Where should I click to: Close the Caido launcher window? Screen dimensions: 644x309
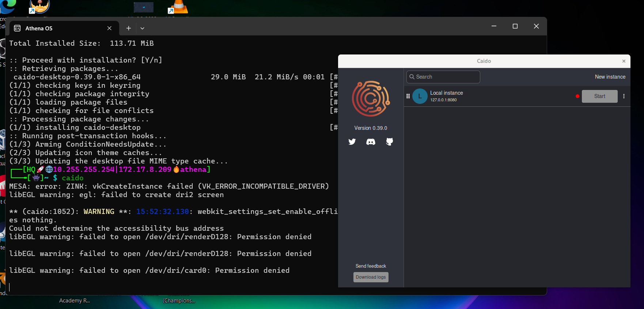point(624,61)
